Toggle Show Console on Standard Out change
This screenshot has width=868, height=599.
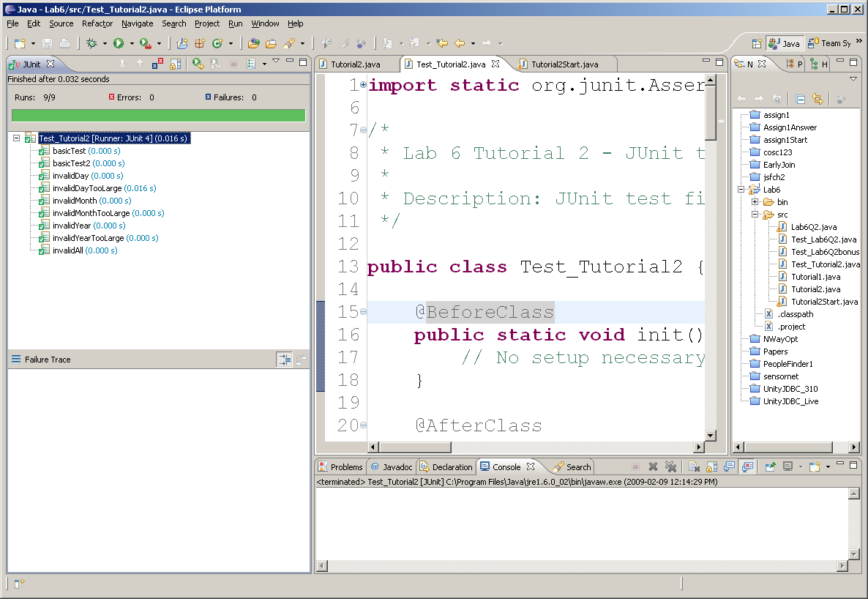tap(730, 466)
